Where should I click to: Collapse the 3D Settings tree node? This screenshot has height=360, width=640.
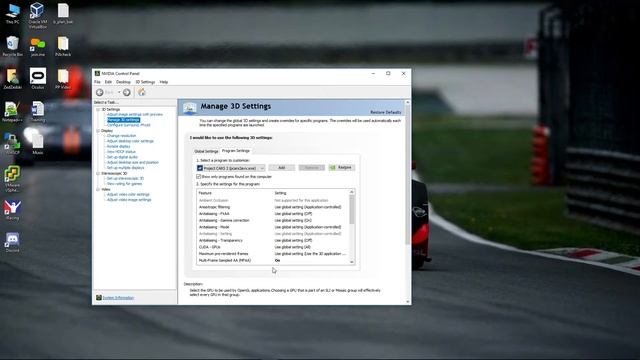[98, 109]
